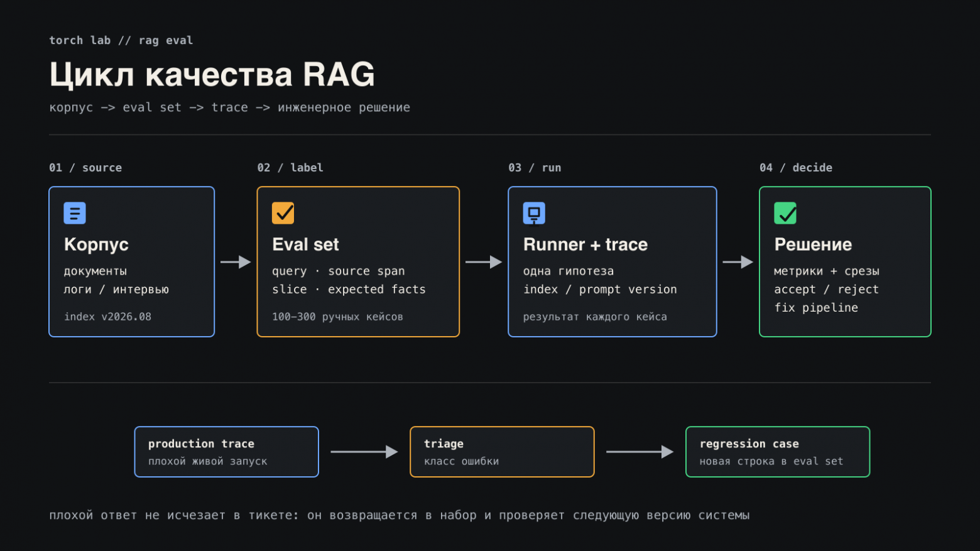The image size is (980, 551).
Task: Click the 'index v2026.08' text
Action: (107, 317)
